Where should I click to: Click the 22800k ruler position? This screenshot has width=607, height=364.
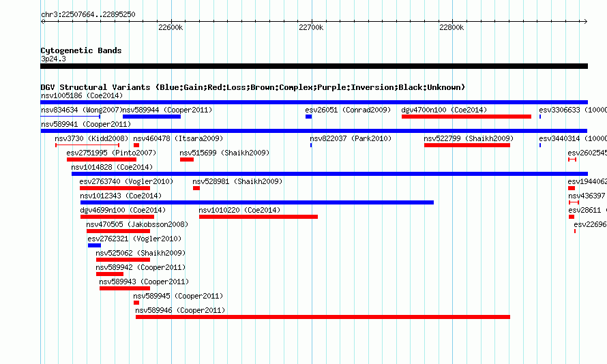[x=451, y=27]
